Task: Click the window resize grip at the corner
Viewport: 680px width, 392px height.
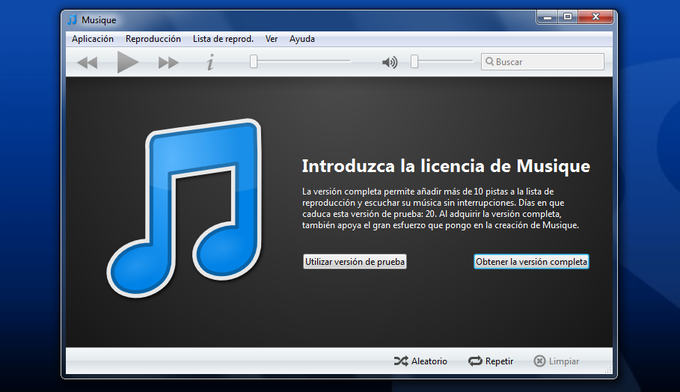Action: pos(608,369)
